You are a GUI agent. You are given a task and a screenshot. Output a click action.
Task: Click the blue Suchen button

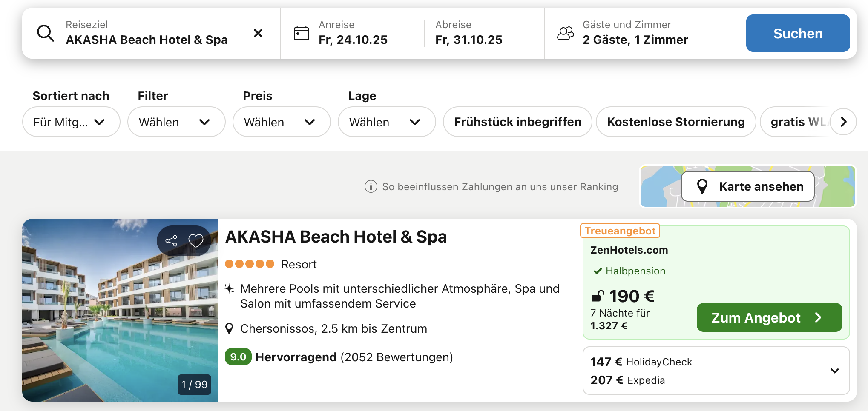(798, 33)
